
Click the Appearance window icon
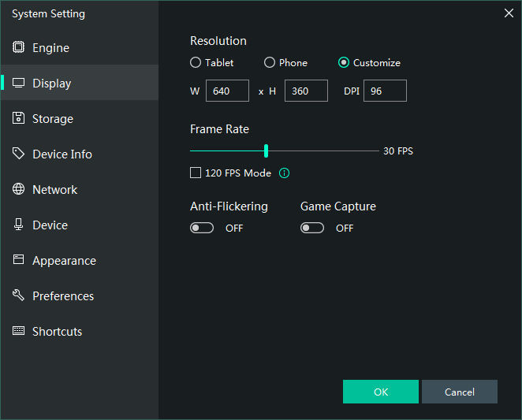point(18,260)
